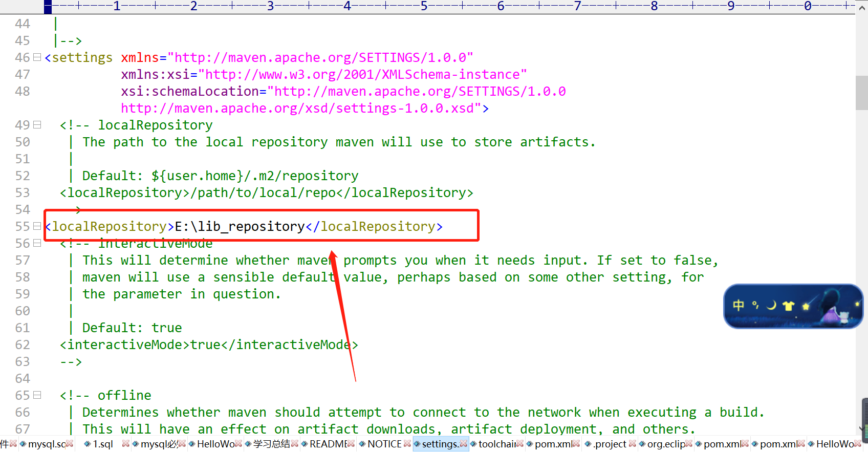Close the org.eclip tab
Viewport: 868px width, 452px height.
tap(689, 444)
